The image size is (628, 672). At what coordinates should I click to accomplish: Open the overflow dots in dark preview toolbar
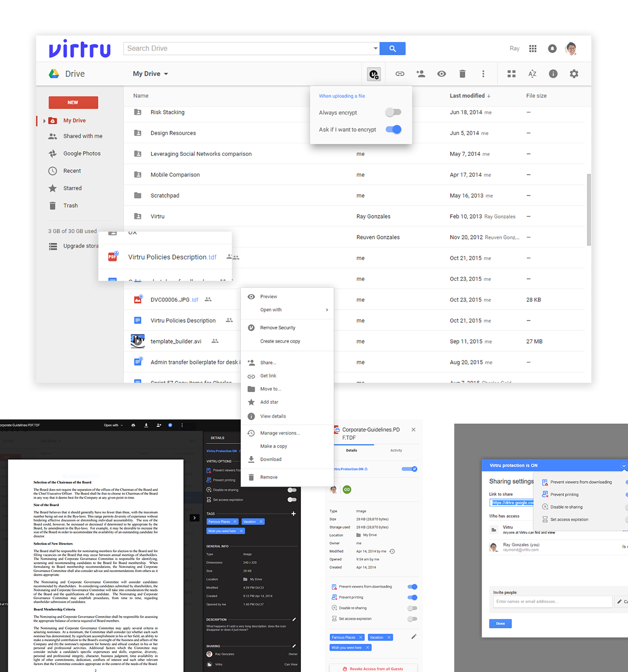[x=182, y=425]
